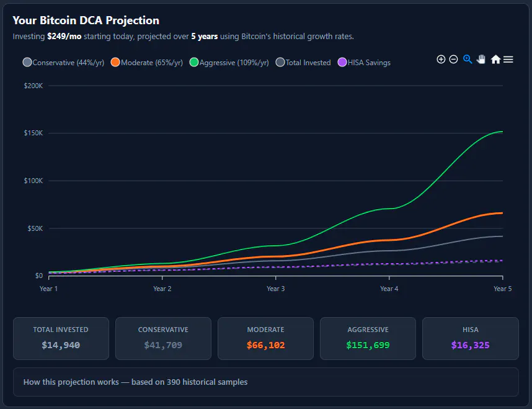Expand How this projection works section
Image resolution: width=532 pixels, height=409 pixels.
(265, 382)
